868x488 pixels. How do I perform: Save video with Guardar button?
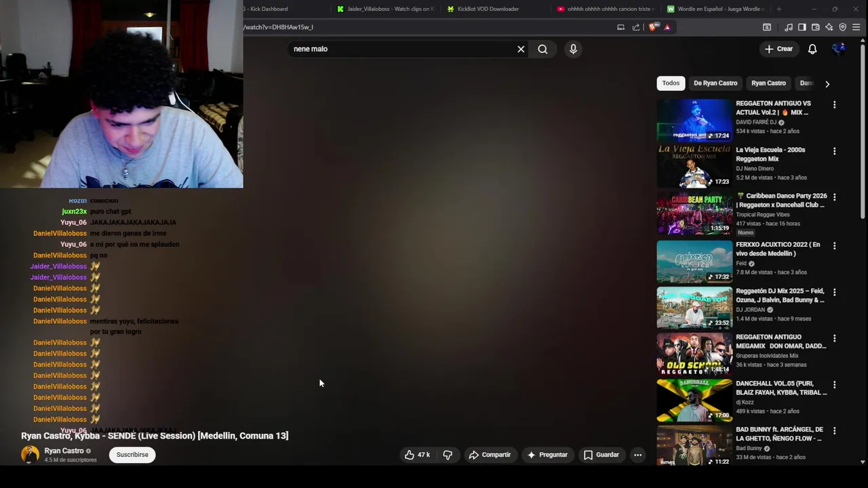601,455
